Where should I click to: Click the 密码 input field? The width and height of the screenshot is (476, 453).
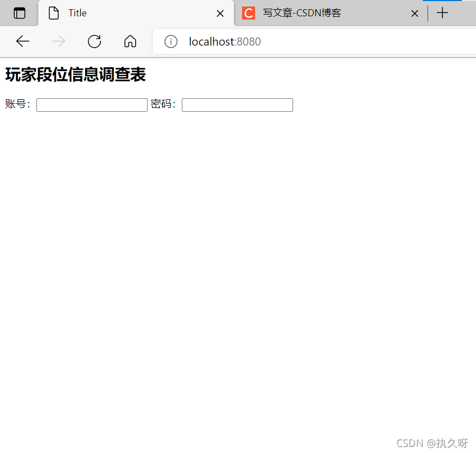237,105
